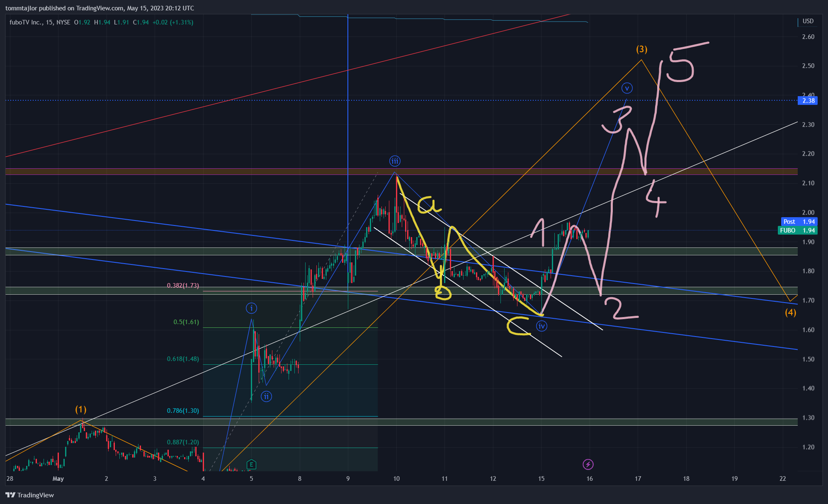
Task: Click the O1.92 open price value
Action: [82, 22]
